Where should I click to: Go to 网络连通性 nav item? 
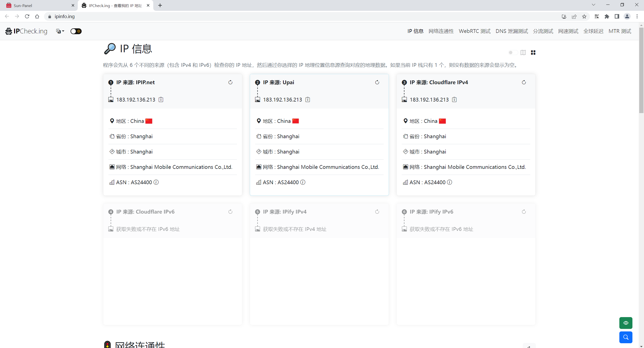pos(441,31)
